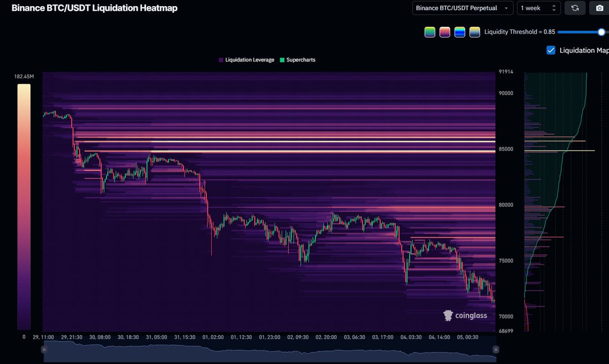Select the green-yellow color theme swatch
Screen dimensions: 609x364
(x=430, y=32)
